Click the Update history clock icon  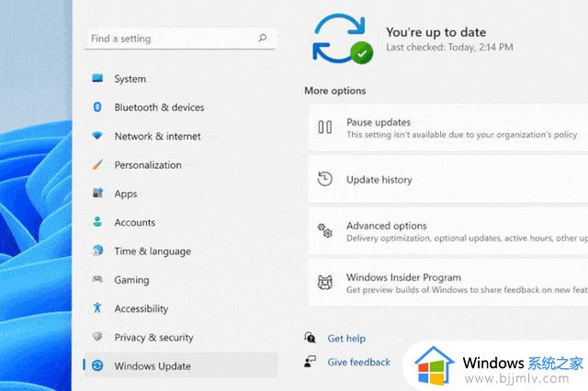pyautogui.click(x=324, y=179)
